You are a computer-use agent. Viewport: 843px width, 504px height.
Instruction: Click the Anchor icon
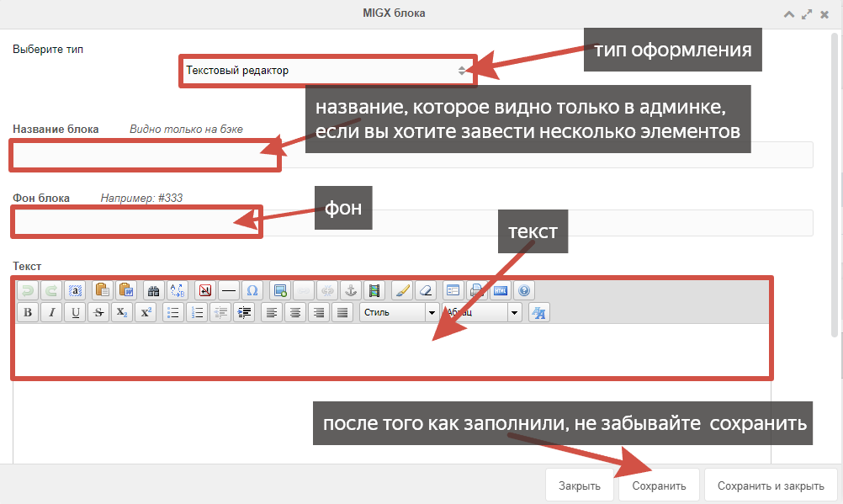point(351,290)
